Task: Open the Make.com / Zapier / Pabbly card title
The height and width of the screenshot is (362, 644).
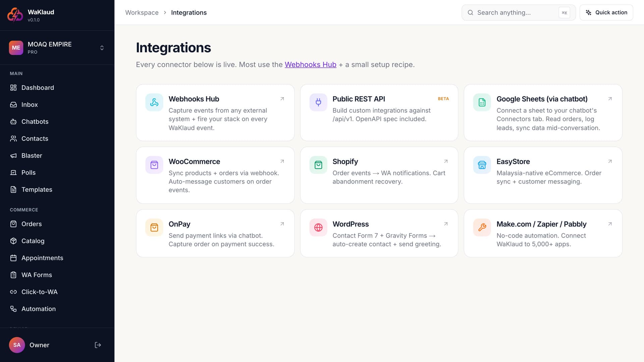Action: point(541,224)
